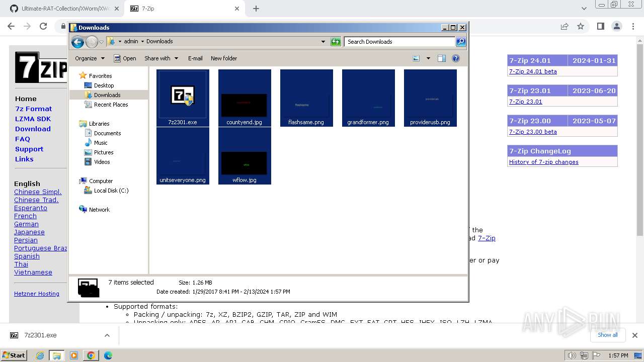Open 7-Zip 23.01 link

pos(525,102)
